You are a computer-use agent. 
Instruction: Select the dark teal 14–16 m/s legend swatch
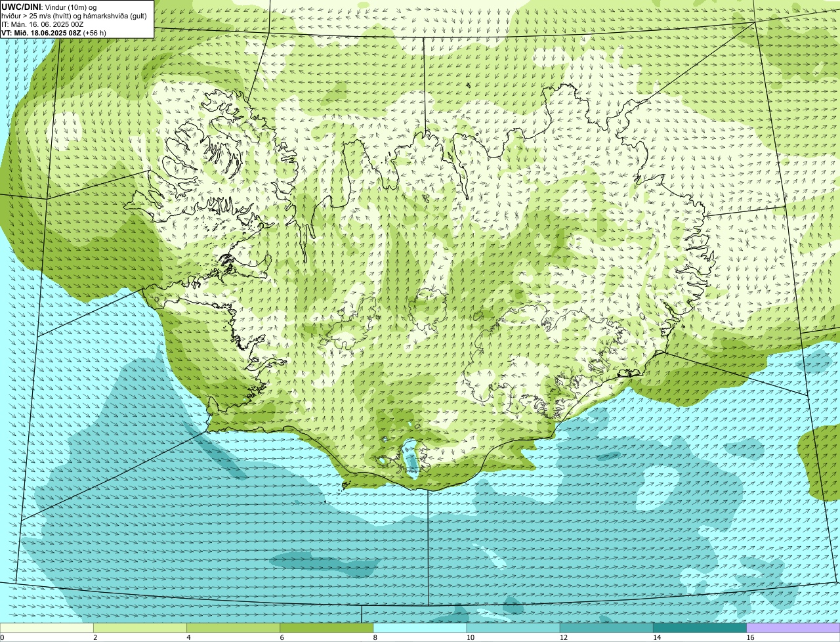coord(700,628)
